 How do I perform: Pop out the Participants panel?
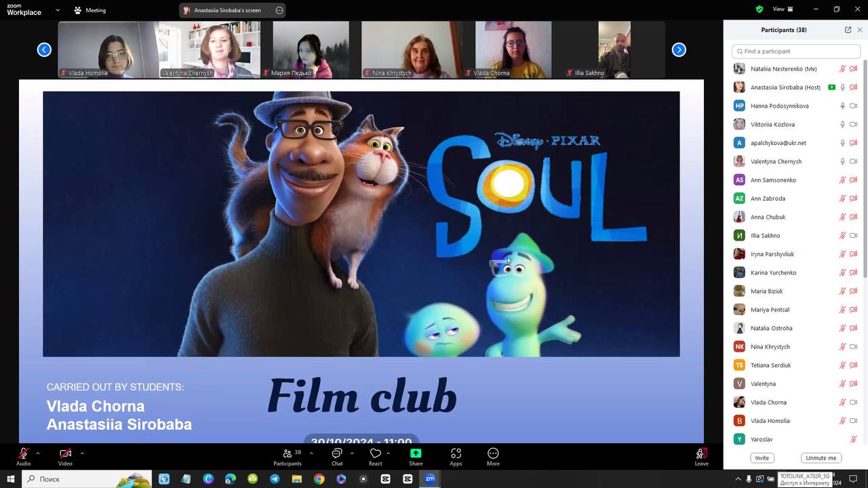[848, 30]
